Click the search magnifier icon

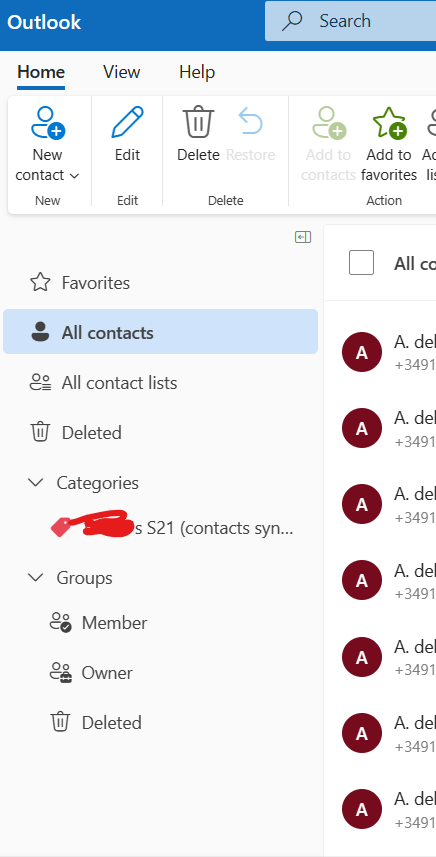(x=292, y=21)
